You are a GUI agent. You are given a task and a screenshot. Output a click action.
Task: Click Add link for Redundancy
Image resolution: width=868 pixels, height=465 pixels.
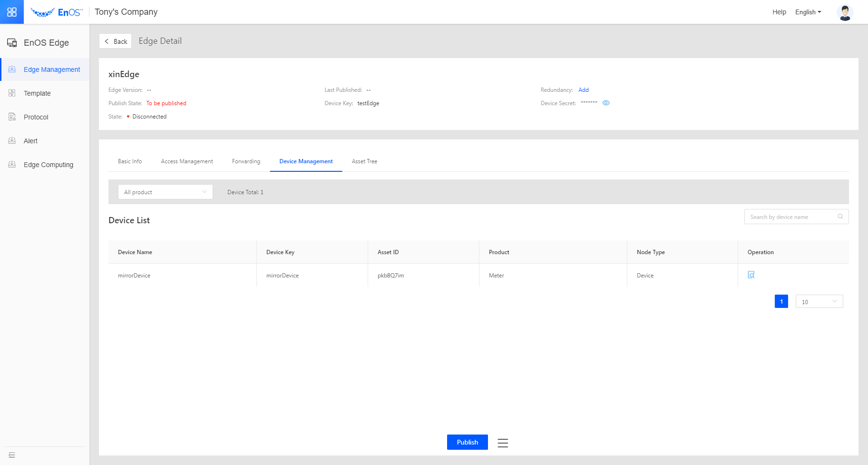click(x=584, y=90)
